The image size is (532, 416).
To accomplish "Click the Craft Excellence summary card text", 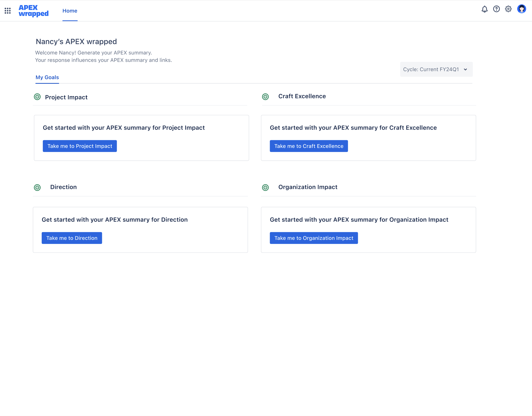I will point(353,128).
